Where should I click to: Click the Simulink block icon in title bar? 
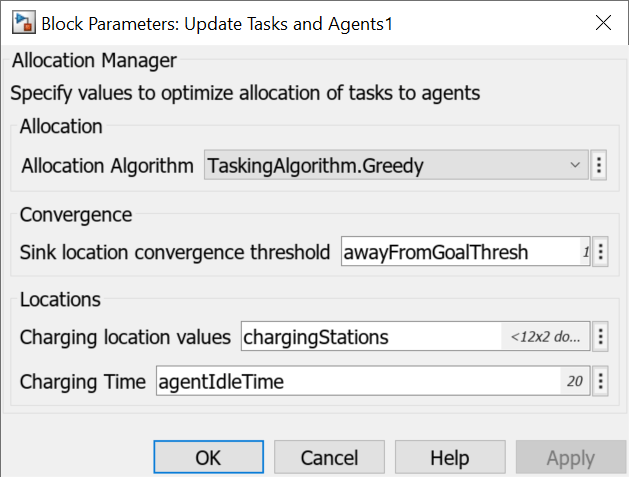point(16,23)
